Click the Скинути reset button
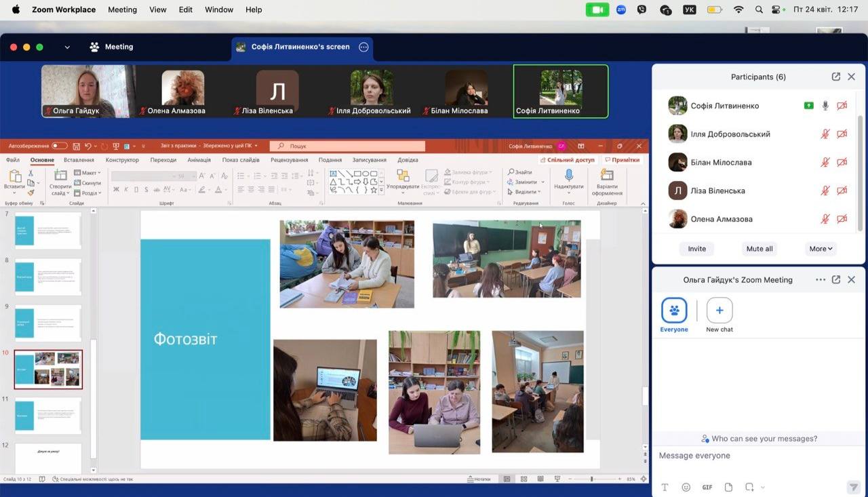 click(x=87, y=183)
